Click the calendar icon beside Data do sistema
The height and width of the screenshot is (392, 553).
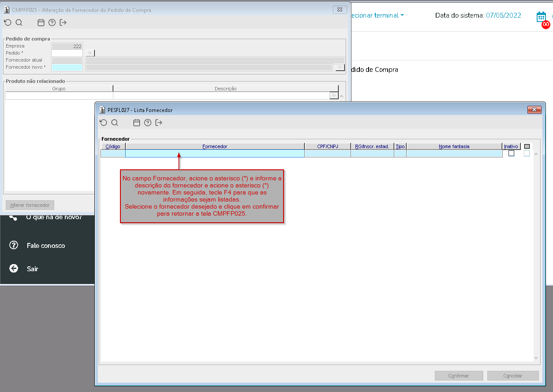click(x=541, y=17)
